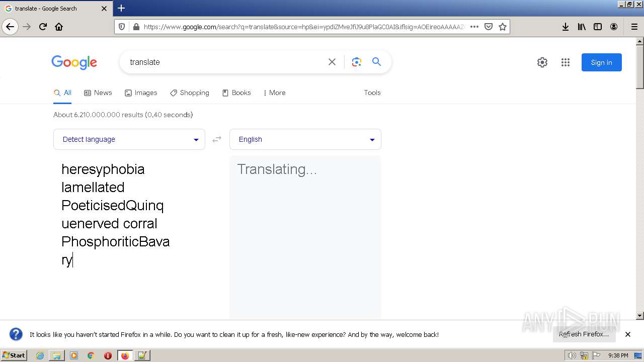Go back with the browser back arrow

tap(10, 27)
